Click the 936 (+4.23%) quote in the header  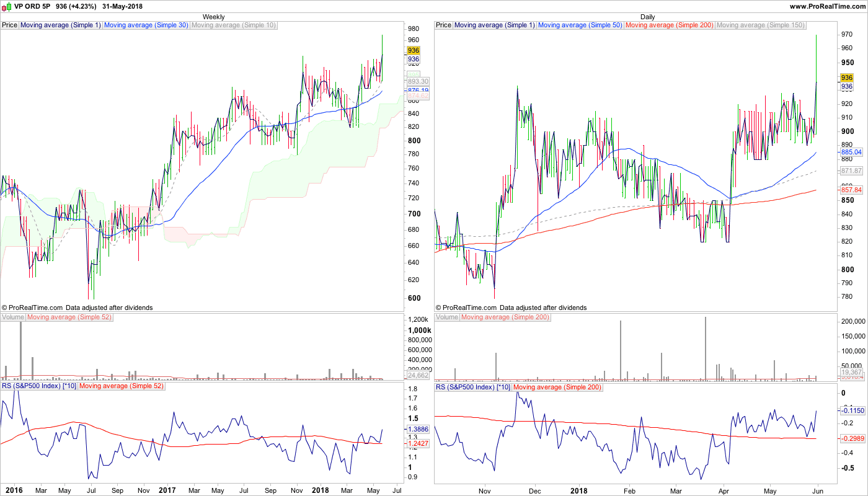click(75, 6)
